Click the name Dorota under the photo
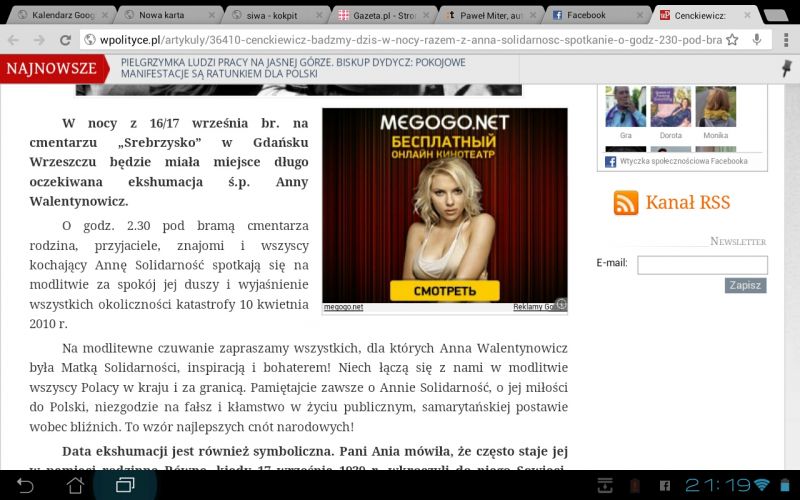This screenshot has width=800, height=500. (x=670, y=135)
